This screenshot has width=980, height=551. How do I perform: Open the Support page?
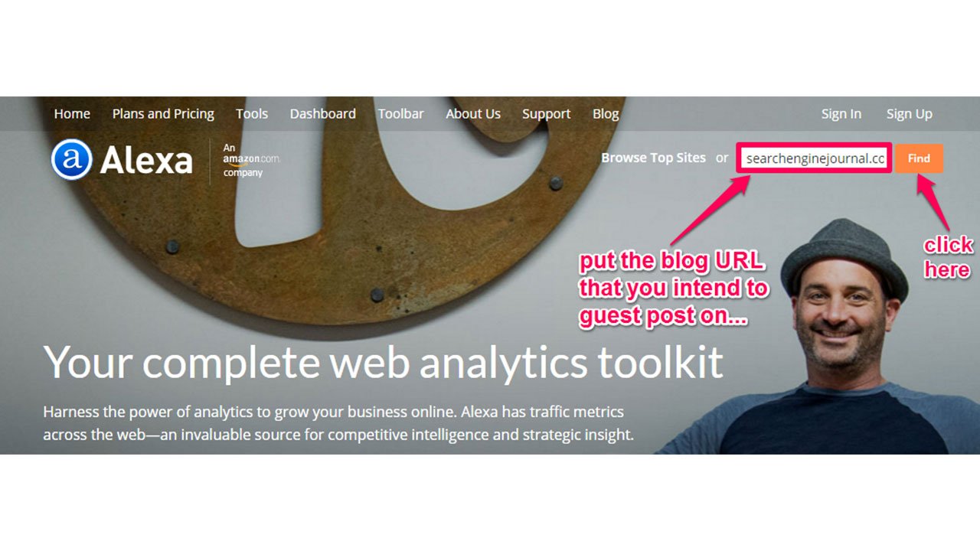pos(546,113)
